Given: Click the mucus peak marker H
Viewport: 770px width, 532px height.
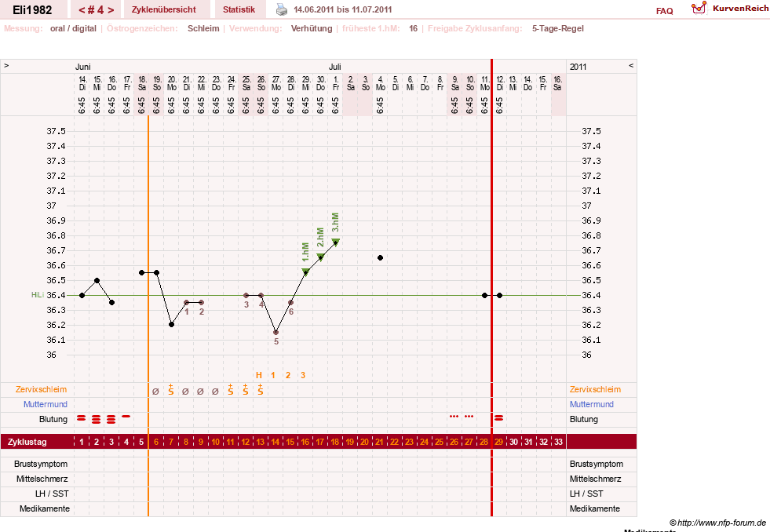Looking at the screenshot, I should [259, 375].
